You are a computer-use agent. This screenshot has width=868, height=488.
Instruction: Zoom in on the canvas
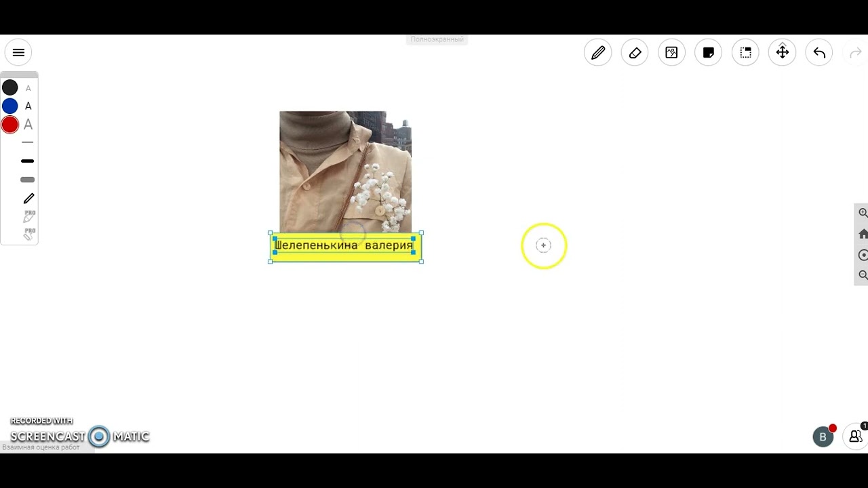click(x=863, y=213)
